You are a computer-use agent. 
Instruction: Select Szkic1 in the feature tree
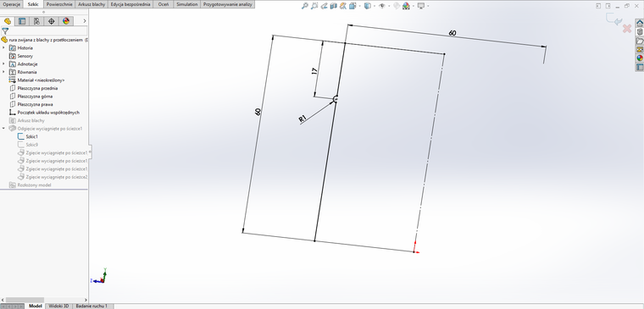click(31, 136)
